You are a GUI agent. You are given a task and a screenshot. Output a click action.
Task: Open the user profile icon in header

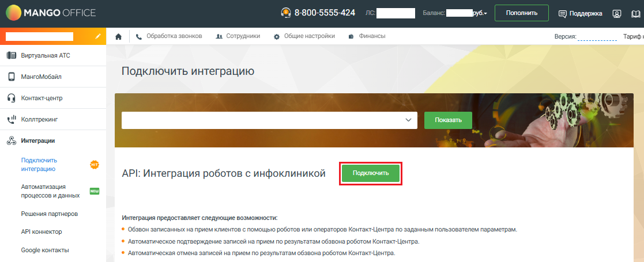click(x=617, y=13)
